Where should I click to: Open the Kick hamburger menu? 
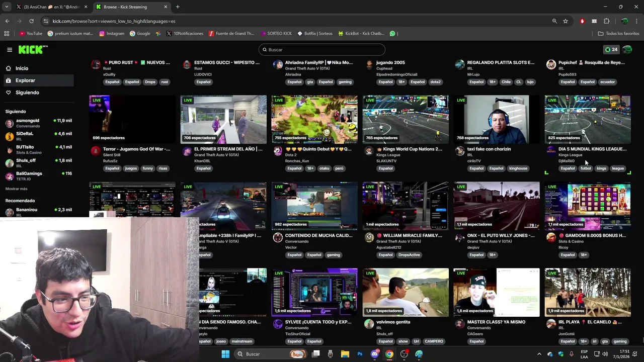(x=10, y=50)
